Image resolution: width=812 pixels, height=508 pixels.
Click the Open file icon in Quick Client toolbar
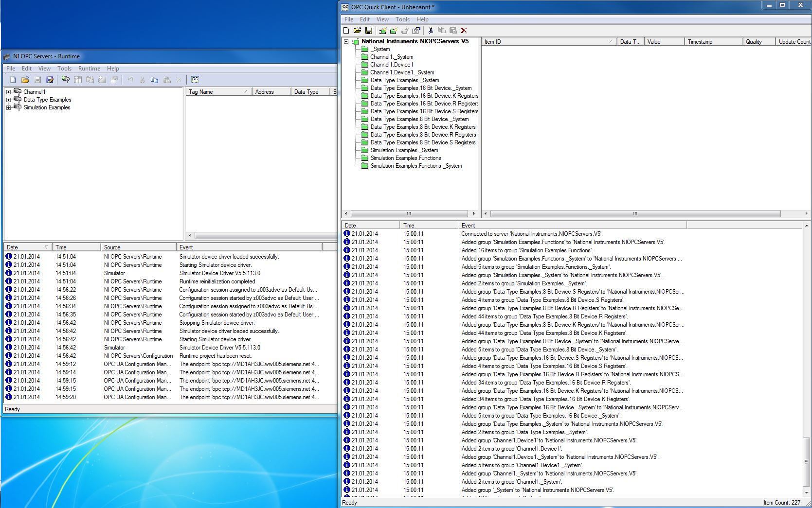(x=357, y=31)
